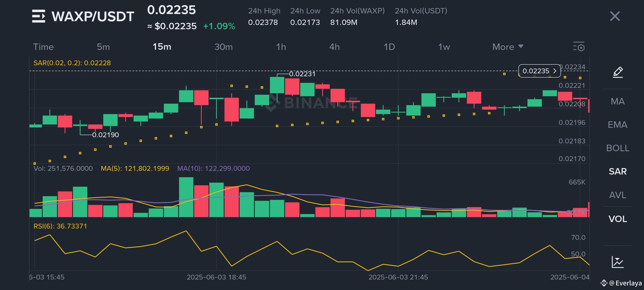
Task: Click the Vol: 251,576.0000 readout
Action: click(63, 168)
